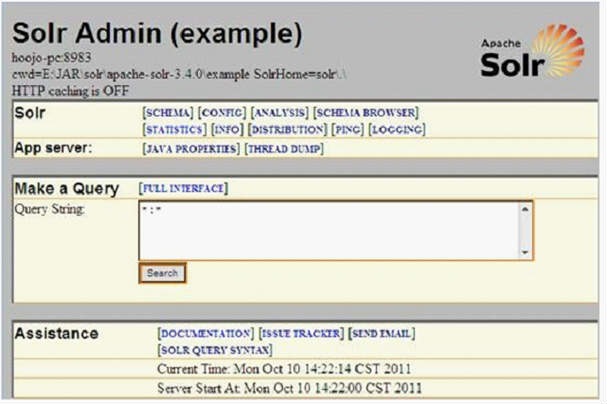Click the Search button

pos(162,273)
